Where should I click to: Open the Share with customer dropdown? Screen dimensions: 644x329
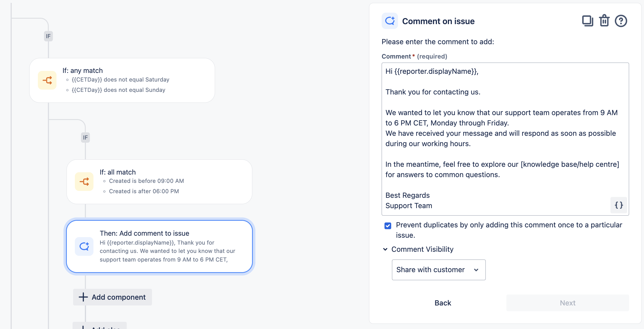(x=438, y=270)
